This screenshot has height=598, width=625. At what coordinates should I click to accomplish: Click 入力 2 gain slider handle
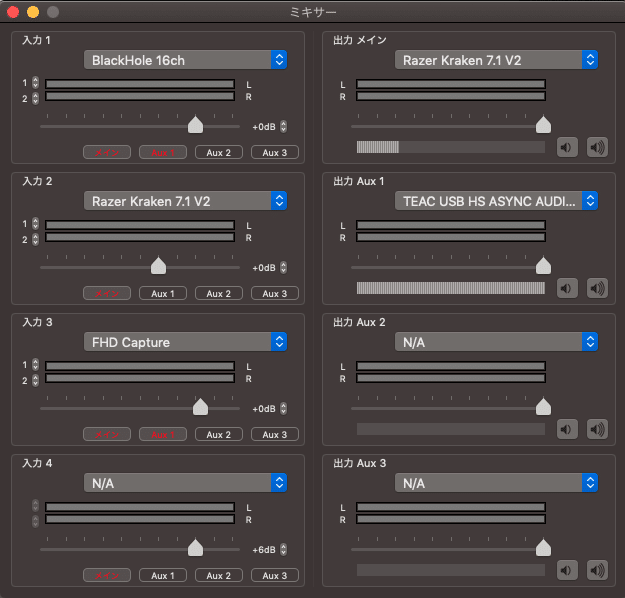tap(158, 266)
